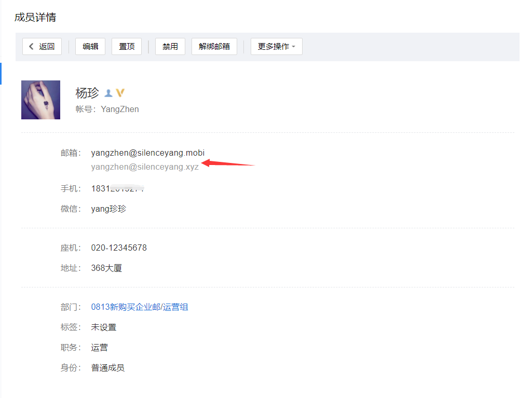Click the blue person icon beside 杨珍
The image size is (532, 398).
(x=108, y=93)
